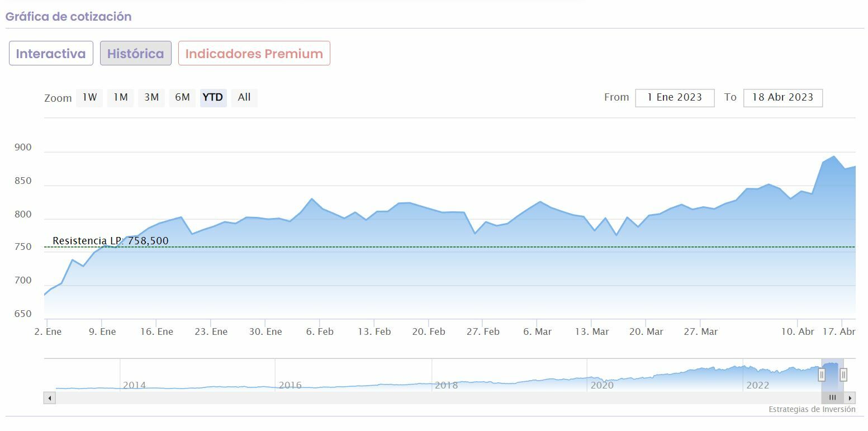The width and height of the screenshot is (868, 431).
Task: Click the 2014 area in the navigator
Action: tap(134, 385)
